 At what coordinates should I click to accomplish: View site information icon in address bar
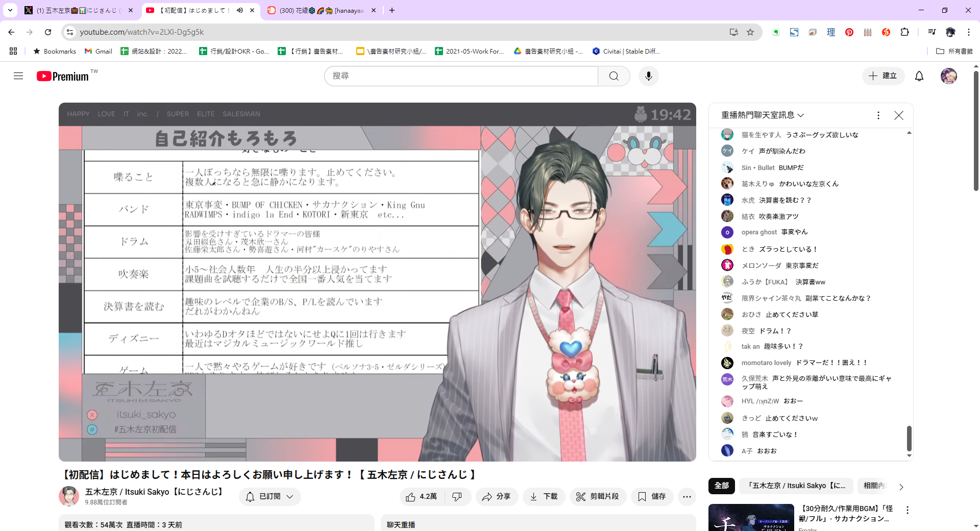pos(70,32)
